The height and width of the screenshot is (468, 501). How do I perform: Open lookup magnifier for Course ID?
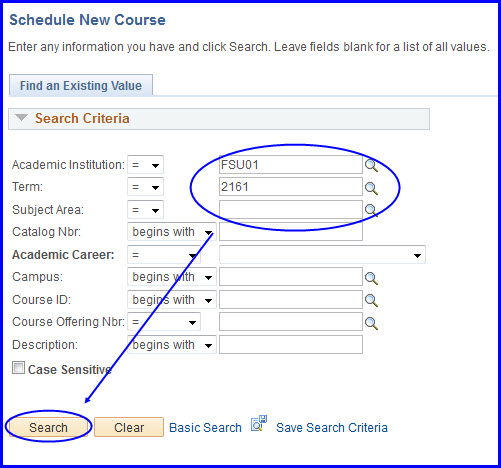pyautogui.click(x=371, y=300)
